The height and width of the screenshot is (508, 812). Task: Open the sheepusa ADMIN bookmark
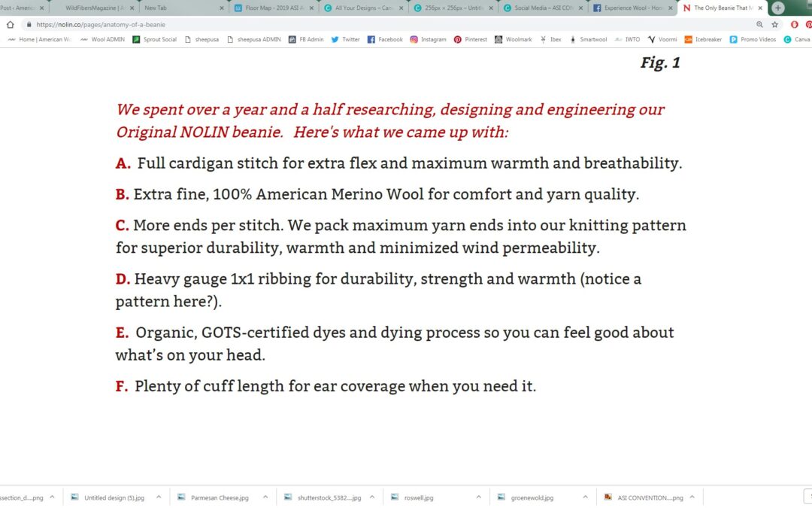254,39
